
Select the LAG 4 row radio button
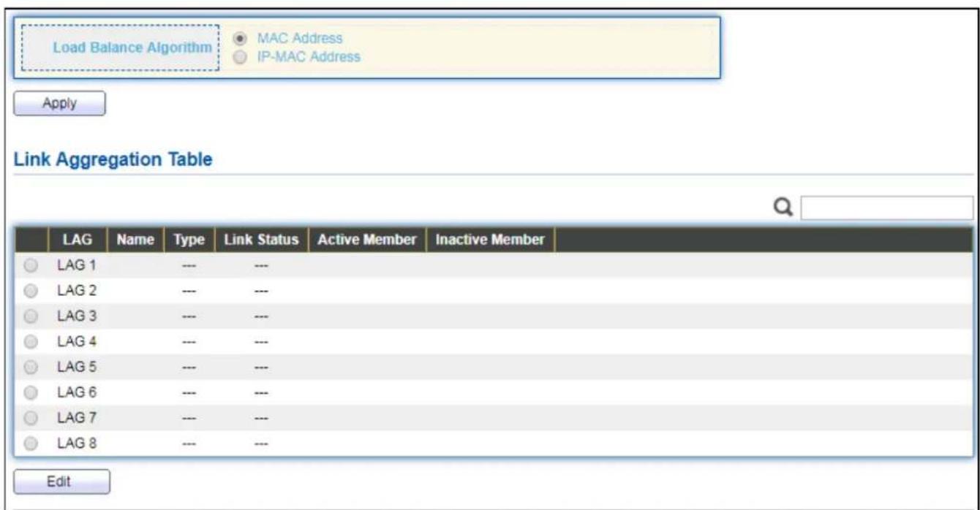click(x=30, y=341)
